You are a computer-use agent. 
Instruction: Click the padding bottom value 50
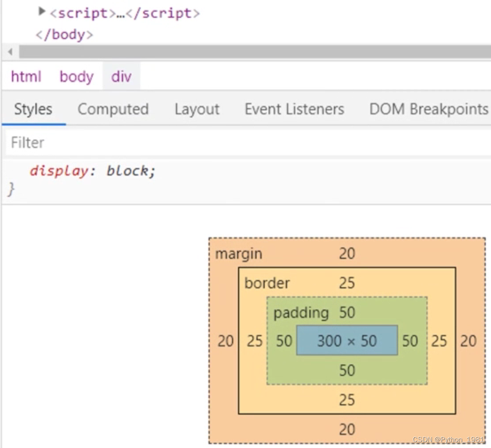pos(347,370)
